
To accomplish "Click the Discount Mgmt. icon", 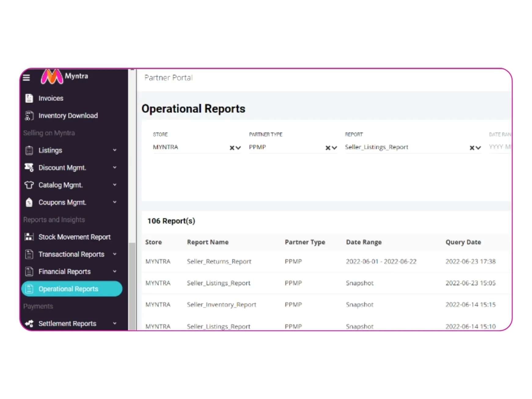I will point(29,167).
